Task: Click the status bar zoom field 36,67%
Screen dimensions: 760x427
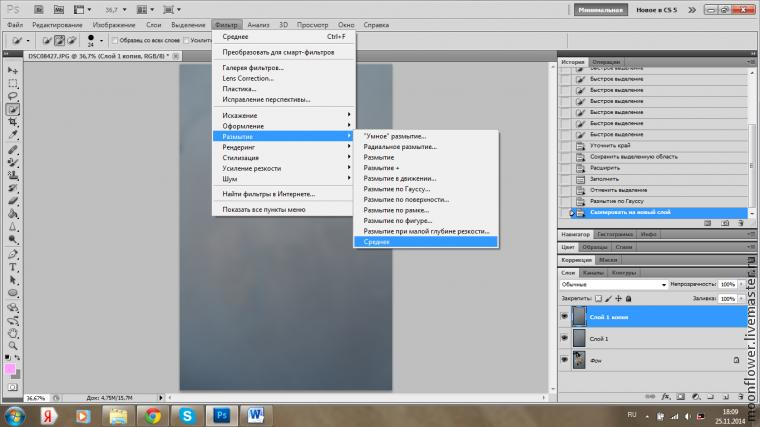Action: pos(36,398)
